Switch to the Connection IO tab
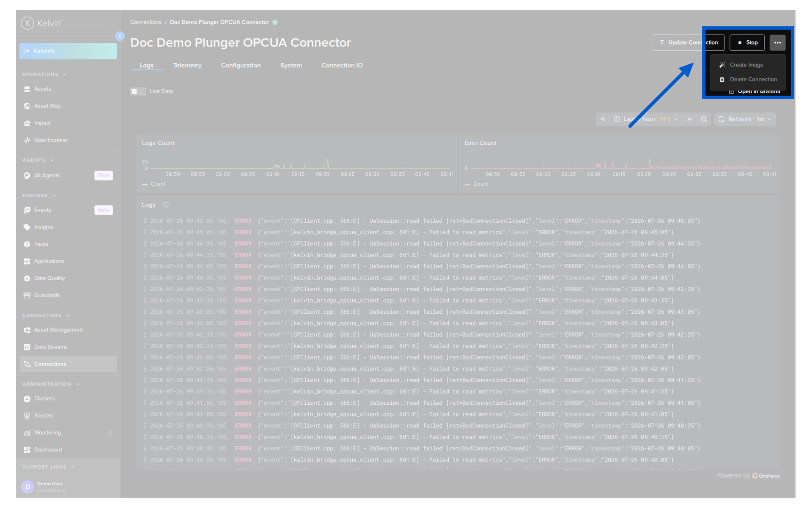 (342, 66)
